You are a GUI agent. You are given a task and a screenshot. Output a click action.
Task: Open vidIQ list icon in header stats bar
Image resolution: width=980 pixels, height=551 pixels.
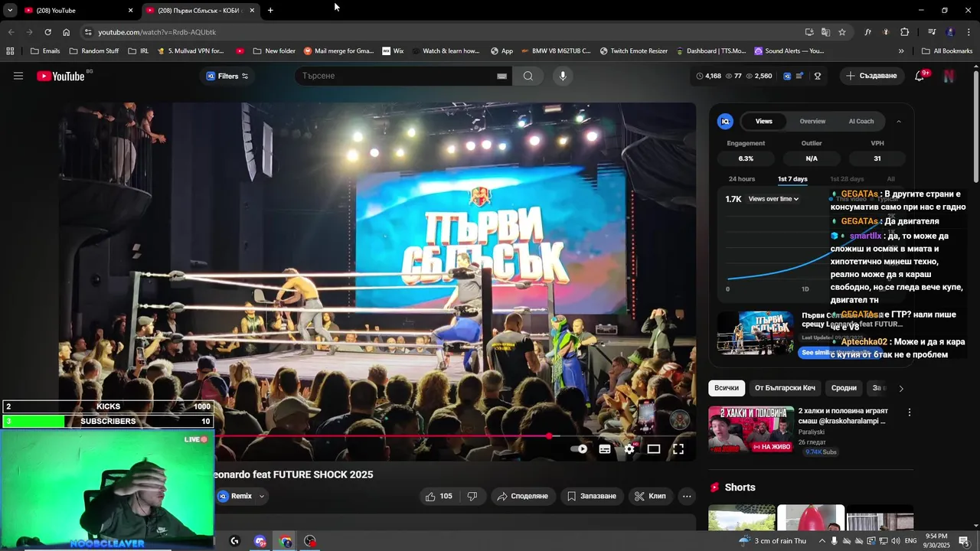point(800,76)
